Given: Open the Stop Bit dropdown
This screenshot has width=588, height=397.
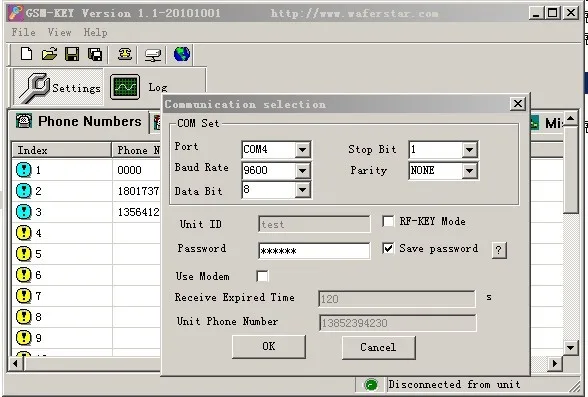Looking at the screenshot, I should pos(469,150).
